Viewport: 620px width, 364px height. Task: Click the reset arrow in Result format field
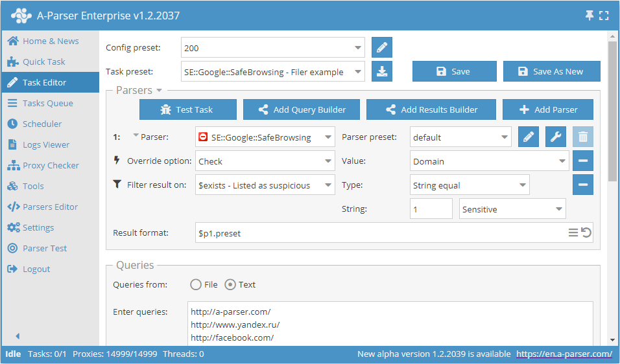pos(586,233)
